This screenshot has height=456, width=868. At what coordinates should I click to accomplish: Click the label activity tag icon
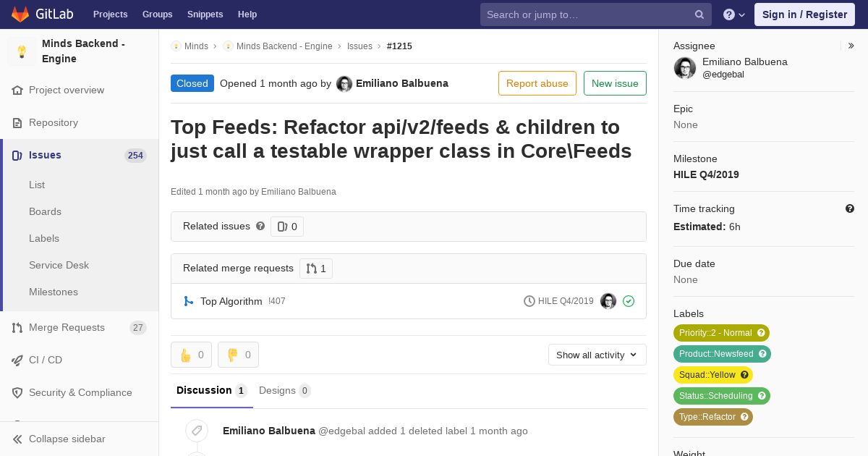(x=196, y=431)
